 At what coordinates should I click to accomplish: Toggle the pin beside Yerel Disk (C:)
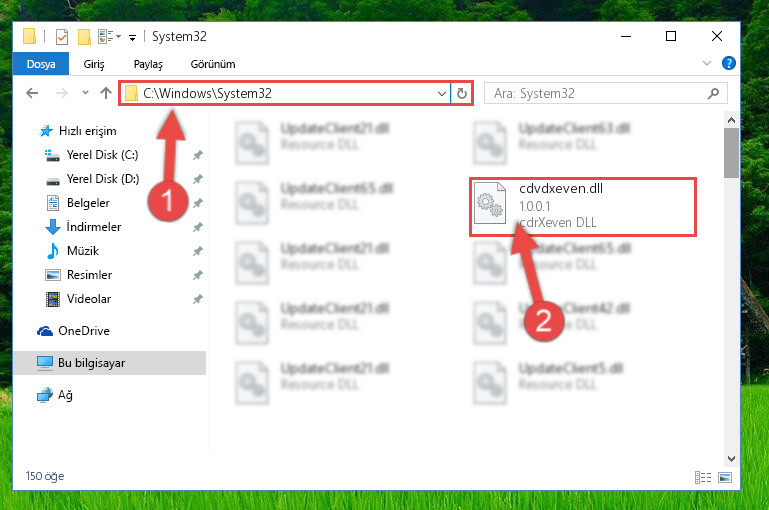tap(197, 155)
